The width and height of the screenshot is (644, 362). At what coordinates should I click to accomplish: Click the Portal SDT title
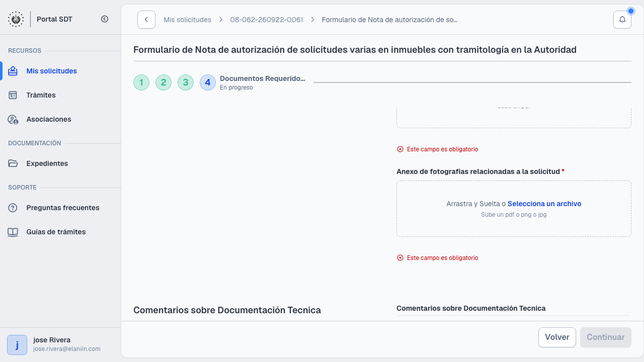tap(55, 19)
